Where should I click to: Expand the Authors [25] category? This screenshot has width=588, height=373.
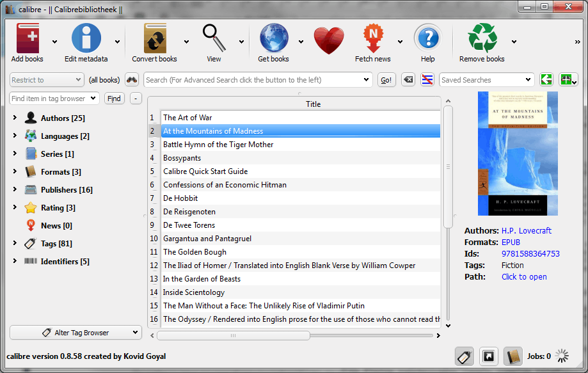15,118
